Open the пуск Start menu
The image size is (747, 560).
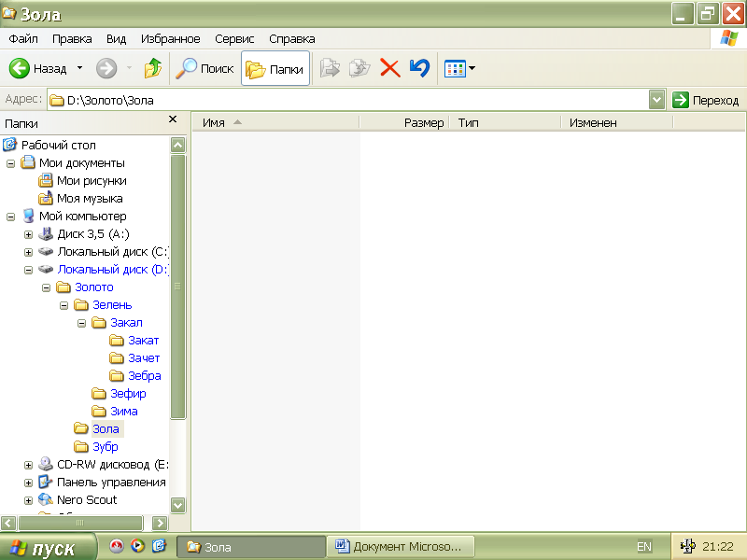click(48, 547)
